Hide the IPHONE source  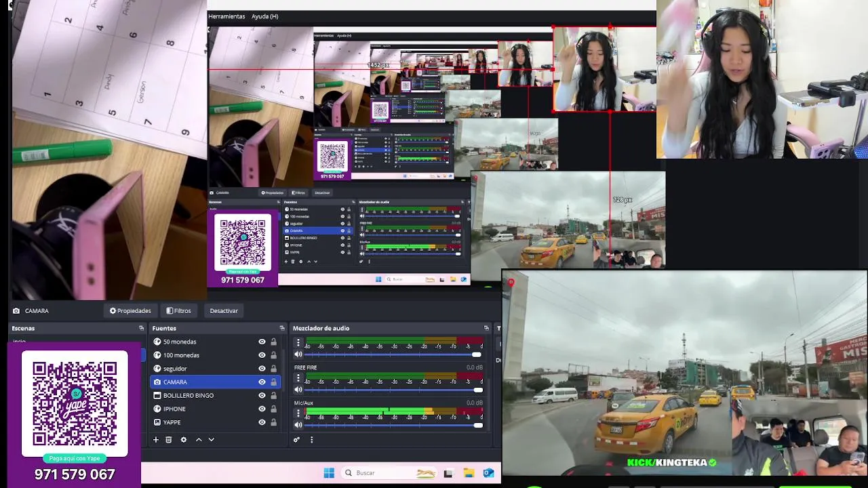click(262, 409)
